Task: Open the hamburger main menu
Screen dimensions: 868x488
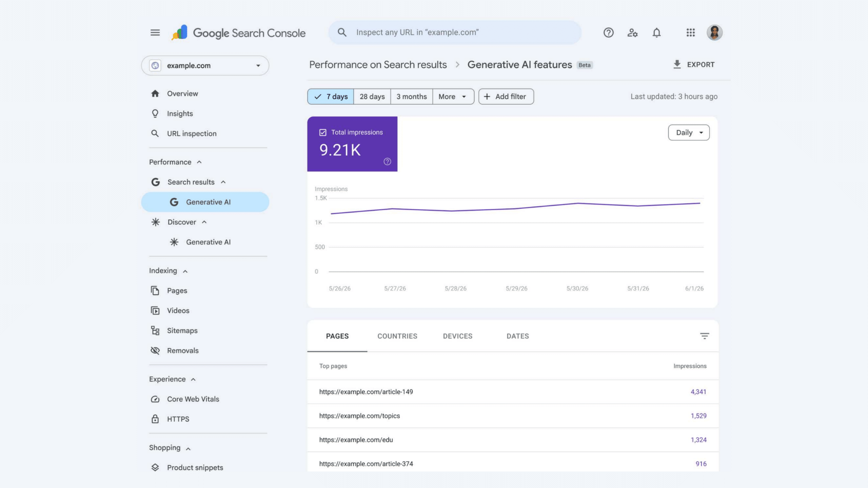Action: [x=155, y=33]
